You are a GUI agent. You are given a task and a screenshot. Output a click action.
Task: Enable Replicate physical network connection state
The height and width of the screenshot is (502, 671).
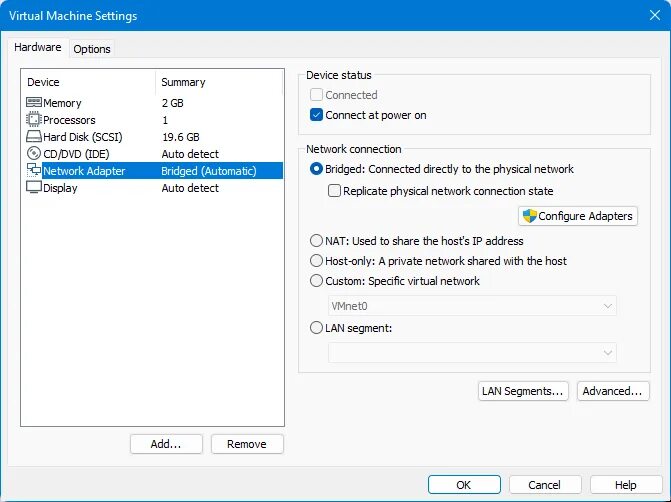(334, 190)
